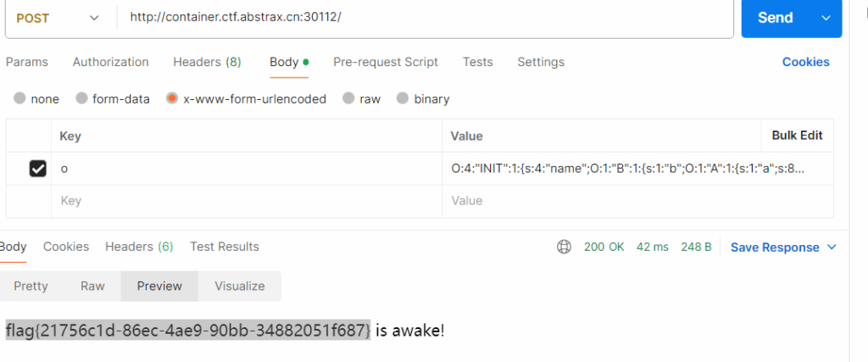Open the Headers (8) request tab
Image resolution: width=868 pixels, height=362 pixels.
(x=207, y=62)
